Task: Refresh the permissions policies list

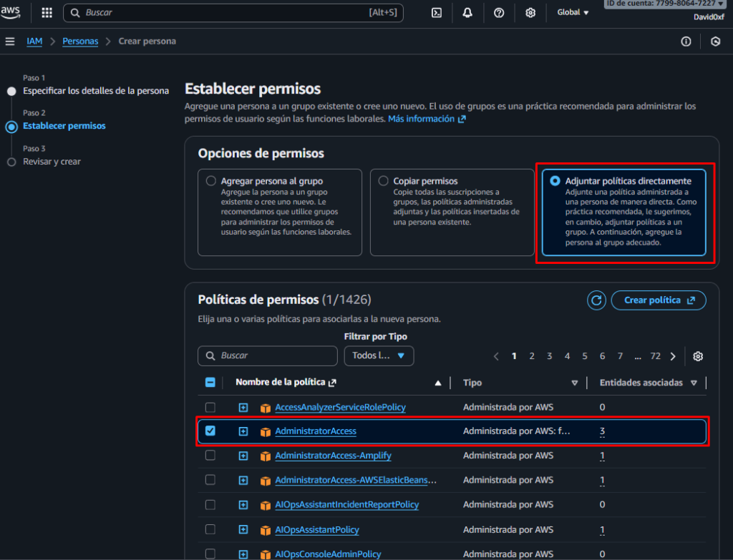Action: (596, 300)
